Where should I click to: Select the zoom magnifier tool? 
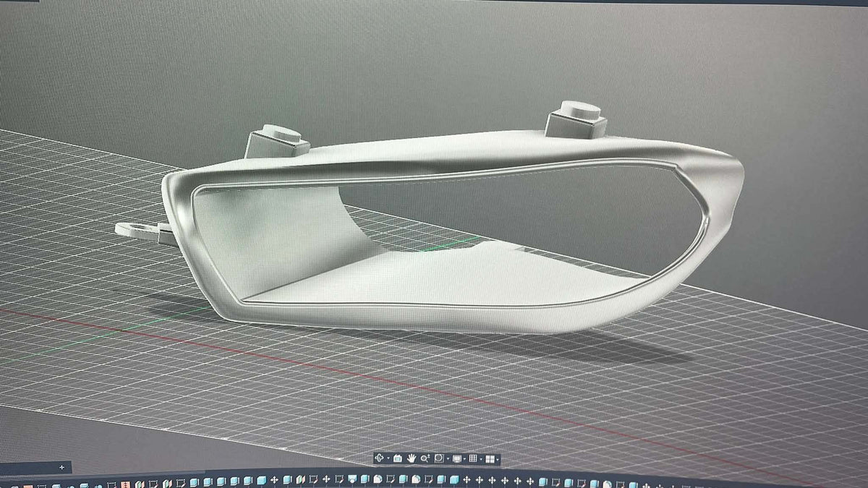point(425,458)
